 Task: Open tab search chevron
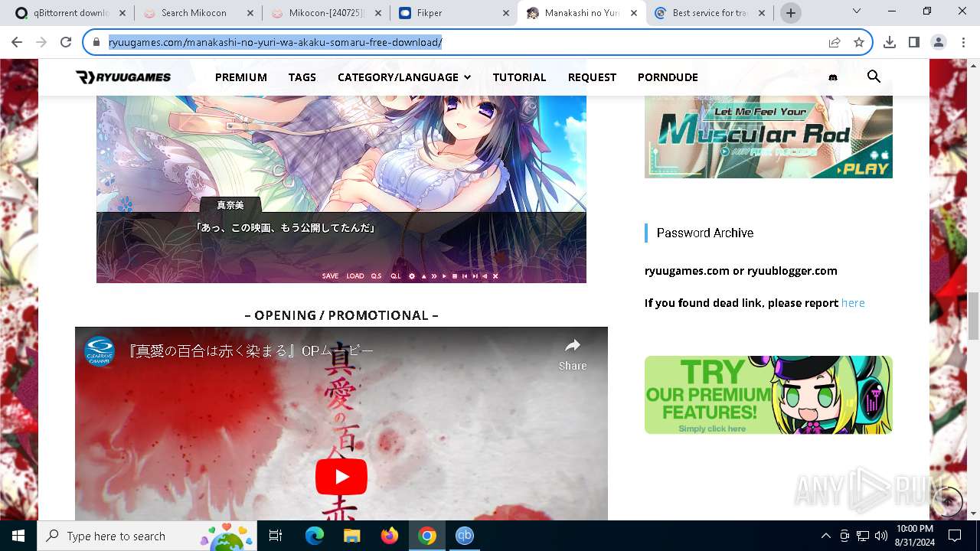(857, 11)
